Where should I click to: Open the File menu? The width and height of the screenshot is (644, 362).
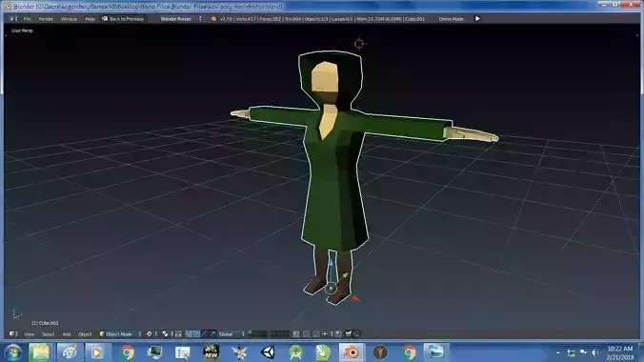[x=27, y=19]
